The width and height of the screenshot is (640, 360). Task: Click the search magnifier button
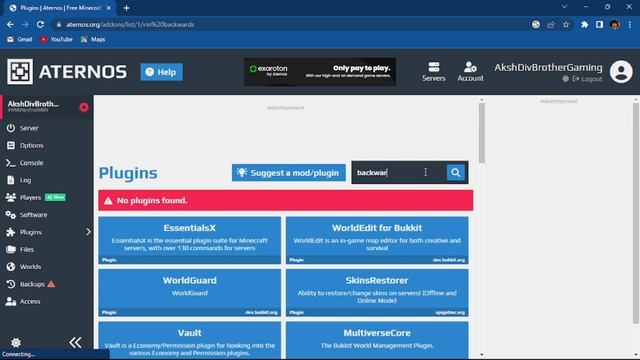click(x=456, y=173)
